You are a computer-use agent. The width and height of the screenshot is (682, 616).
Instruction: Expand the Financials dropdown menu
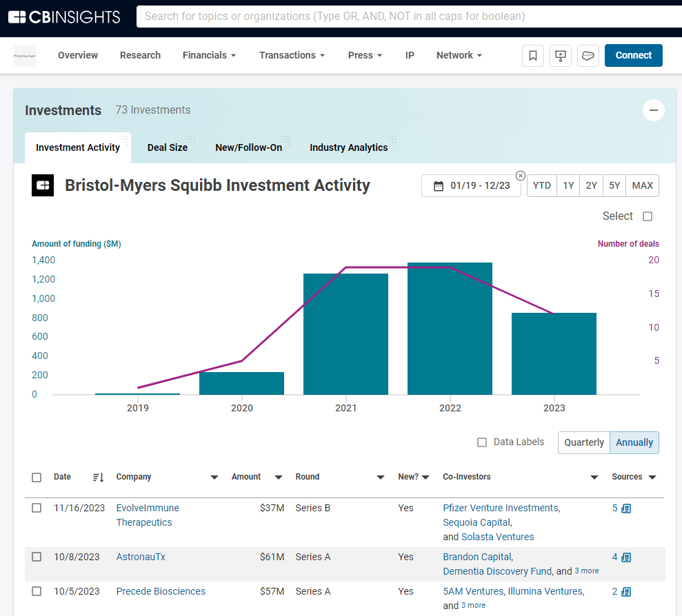[x=209, y=55]
